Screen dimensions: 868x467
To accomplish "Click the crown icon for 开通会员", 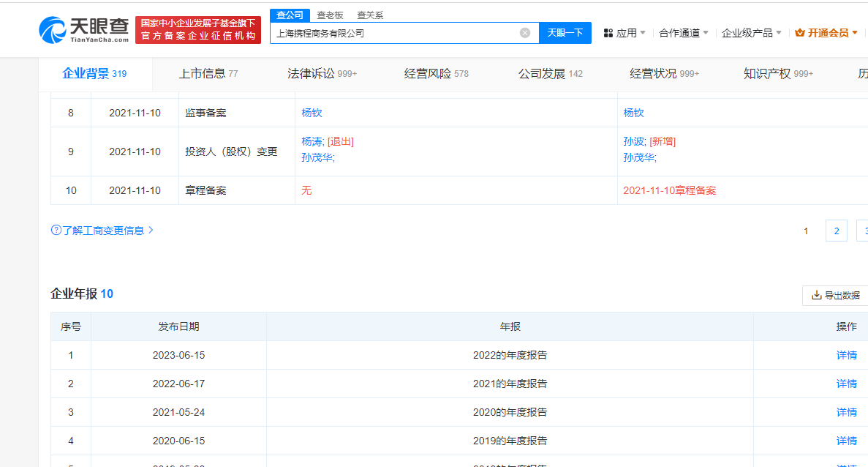I will click(799, 33).
